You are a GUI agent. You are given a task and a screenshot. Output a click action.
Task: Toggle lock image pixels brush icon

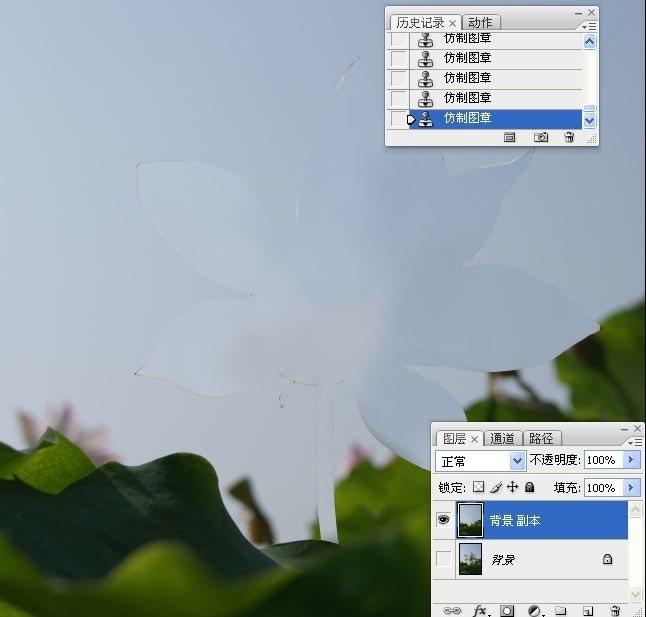(496, 488)
